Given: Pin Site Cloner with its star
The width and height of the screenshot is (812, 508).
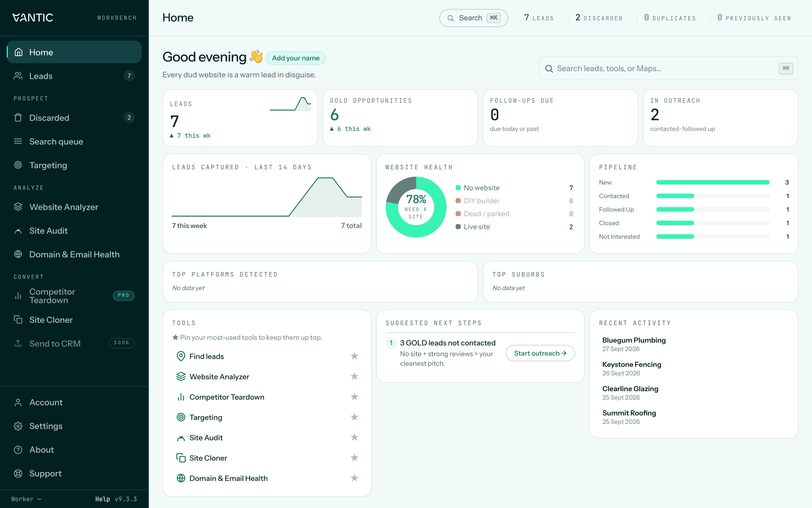Looking at the screenshot, I should point(354,457).
